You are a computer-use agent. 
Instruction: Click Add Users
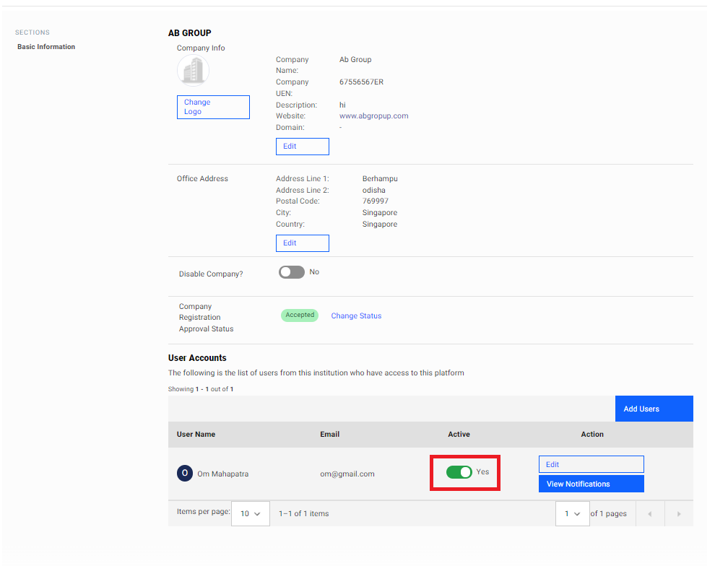click(654, 408)
